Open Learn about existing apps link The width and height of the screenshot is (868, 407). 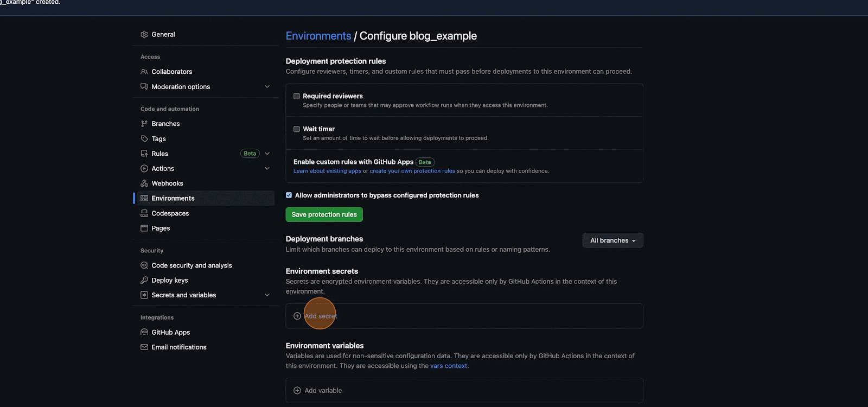[x=327, y=171]
